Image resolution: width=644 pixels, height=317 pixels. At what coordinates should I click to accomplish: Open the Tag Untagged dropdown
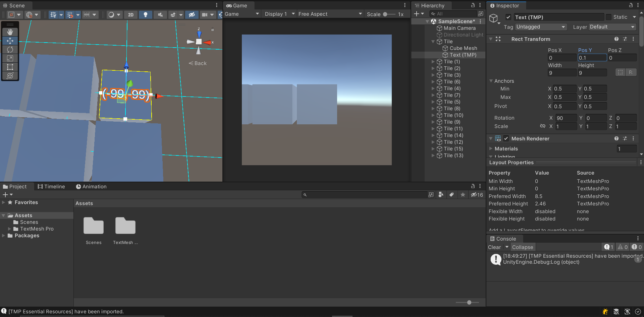(x=541, y=27)
